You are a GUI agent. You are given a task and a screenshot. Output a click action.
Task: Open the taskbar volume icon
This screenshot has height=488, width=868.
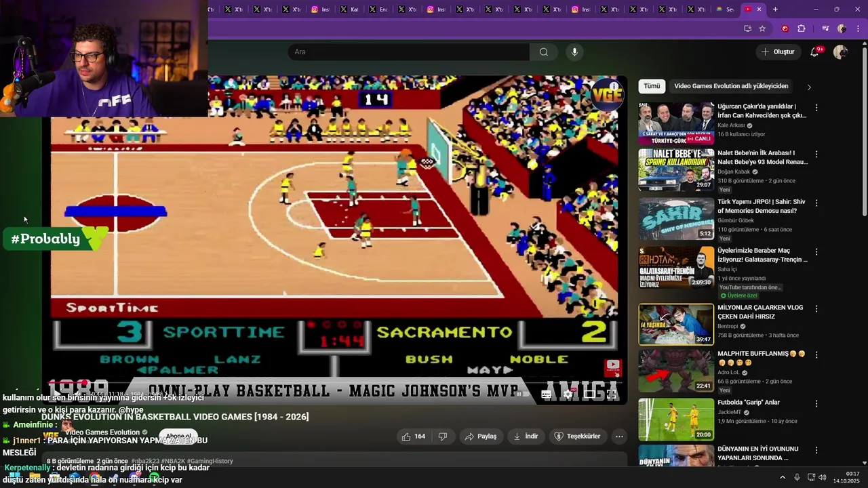tap(823, 477)
